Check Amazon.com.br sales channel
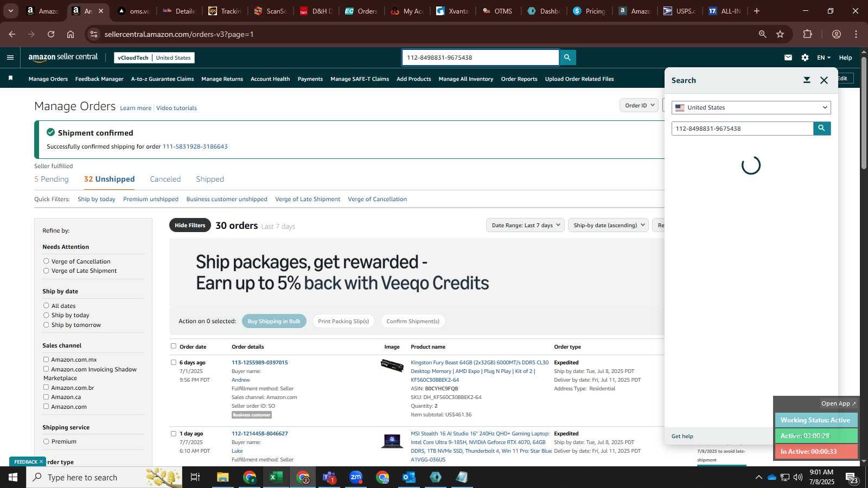This screenshot has height=488, width=868. tap(46, 388)
